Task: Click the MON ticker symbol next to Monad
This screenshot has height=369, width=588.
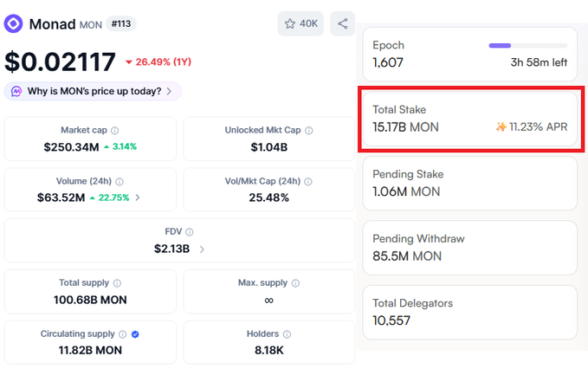Action: 91,25
